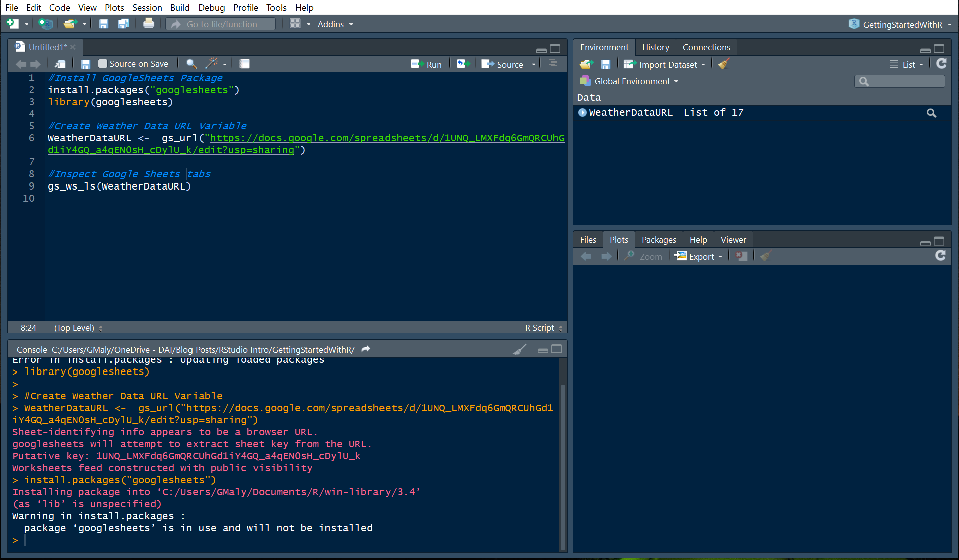
Task: Save workspace in Environment pane
Action: pos(606,64)
